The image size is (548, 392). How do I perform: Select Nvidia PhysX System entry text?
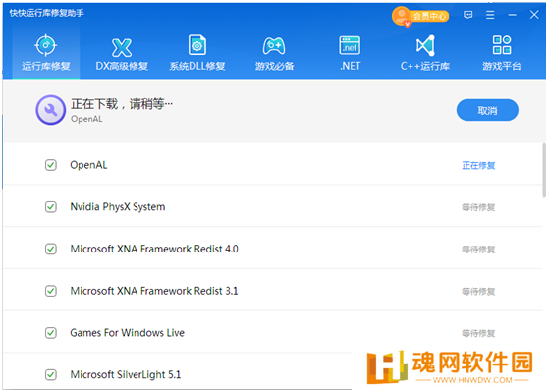pos(118,206)
